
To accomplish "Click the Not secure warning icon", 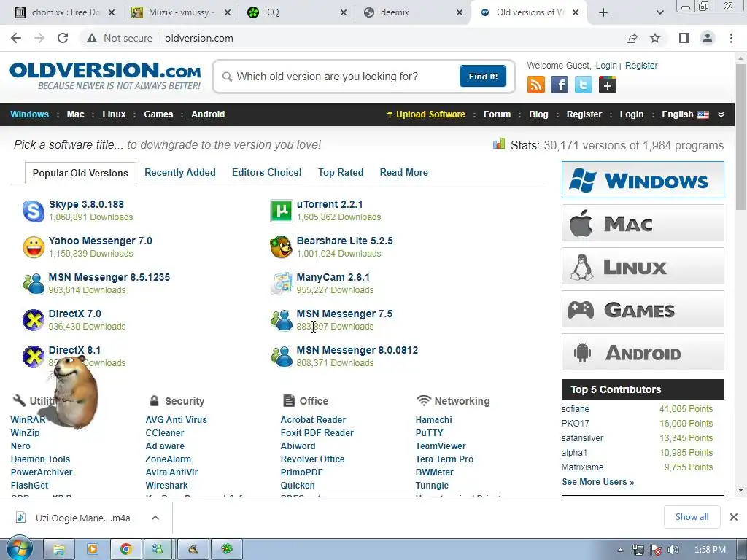I will (x=92, y=38).
